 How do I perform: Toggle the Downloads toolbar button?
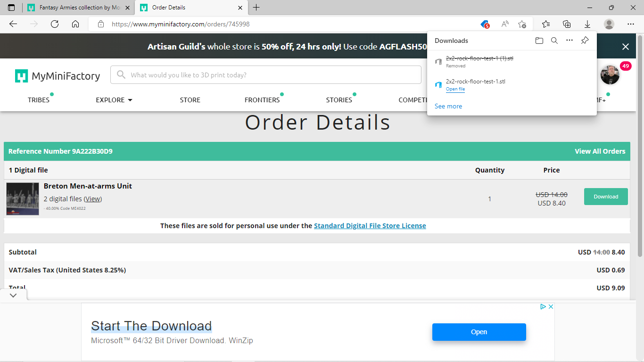(587, 24)
